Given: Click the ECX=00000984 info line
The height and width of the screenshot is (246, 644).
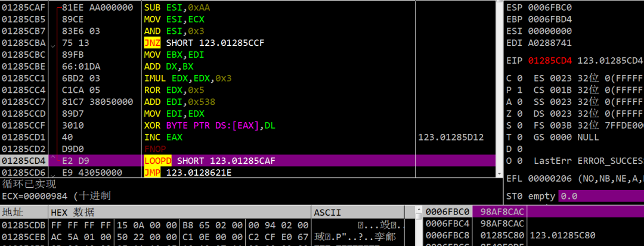Looking at the screenshot, I should tap(56, 196).
